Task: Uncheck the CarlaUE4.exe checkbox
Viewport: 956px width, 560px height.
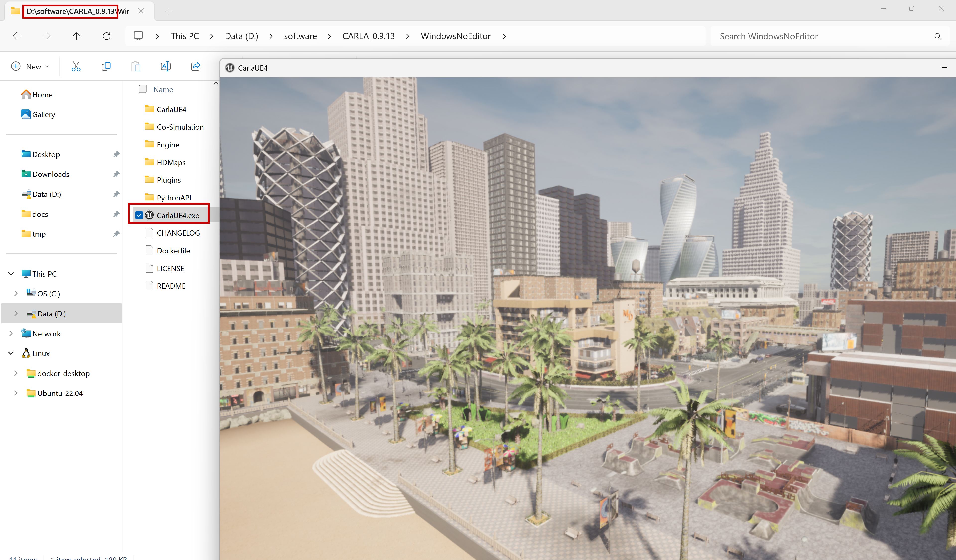Action: coord(139,215)
